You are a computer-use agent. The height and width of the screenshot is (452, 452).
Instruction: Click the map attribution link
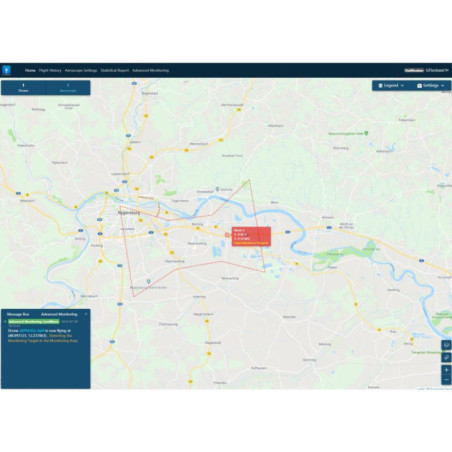(433, 389)
